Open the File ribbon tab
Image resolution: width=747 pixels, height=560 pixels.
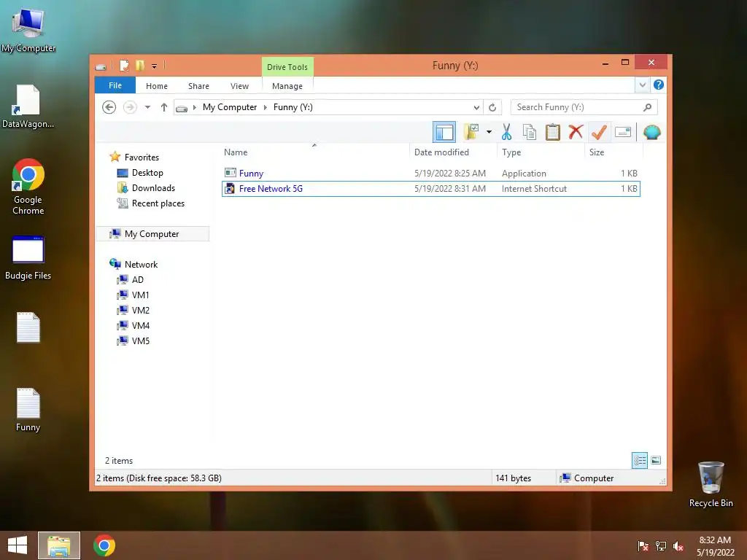(x=115, y=86)
